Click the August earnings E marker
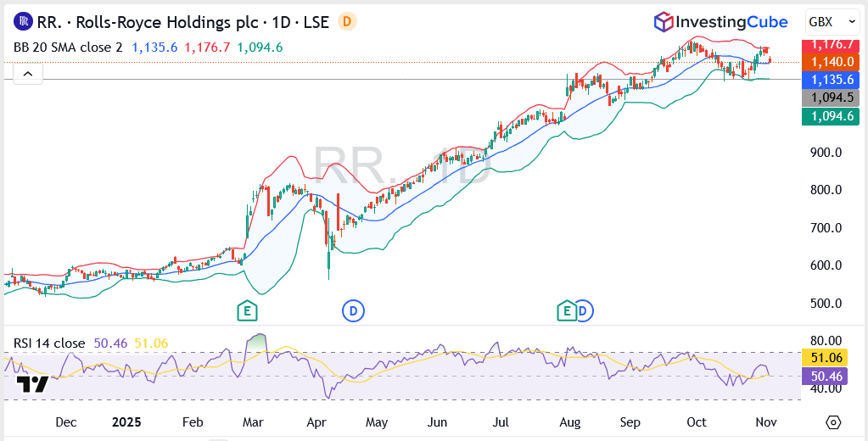Image resolution: width=868 pixels, height=441 pixels. [x=566, y=311]
